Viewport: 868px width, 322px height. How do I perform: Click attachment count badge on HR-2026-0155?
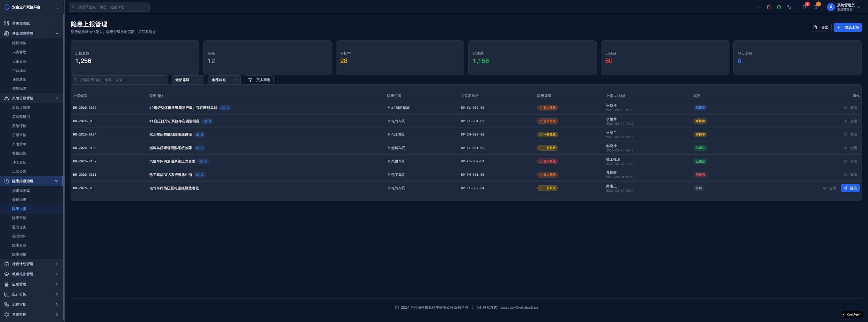[207, 121]
